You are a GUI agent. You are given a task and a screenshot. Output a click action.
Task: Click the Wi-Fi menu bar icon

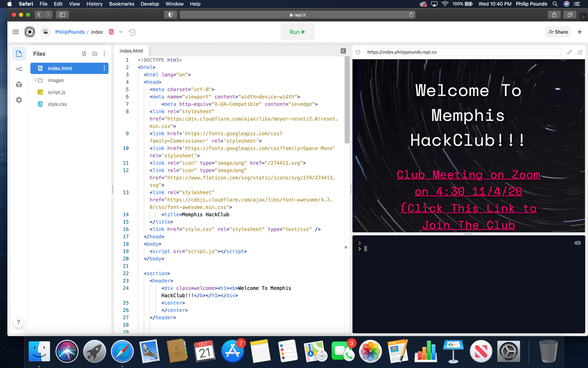445,4
